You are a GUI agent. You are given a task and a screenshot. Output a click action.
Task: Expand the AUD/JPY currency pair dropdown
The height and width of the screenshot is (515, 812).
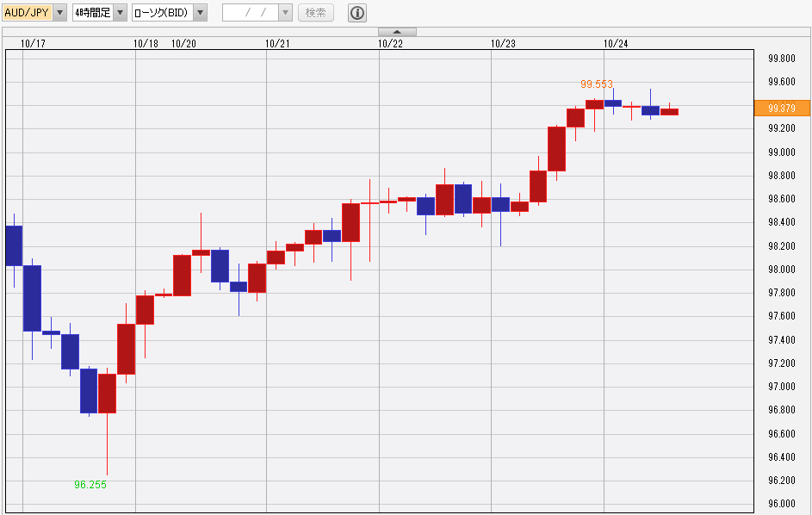point(60,12)
